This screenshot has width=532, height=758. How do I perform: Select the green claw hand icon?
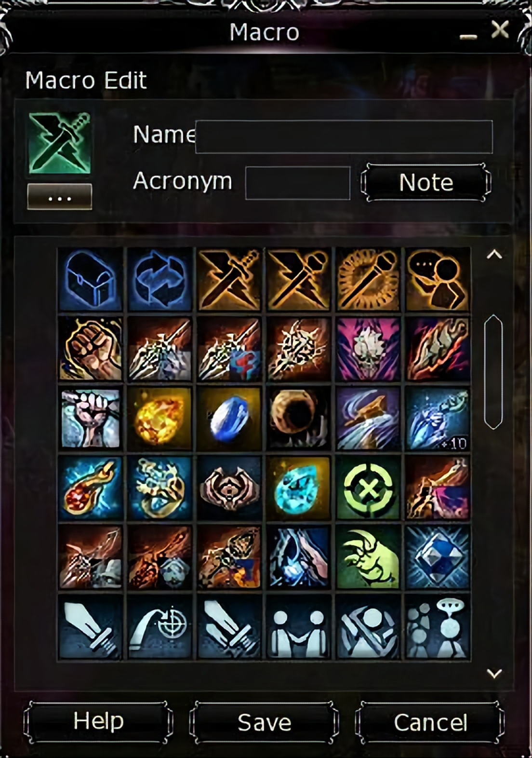(x=368, y=557)
